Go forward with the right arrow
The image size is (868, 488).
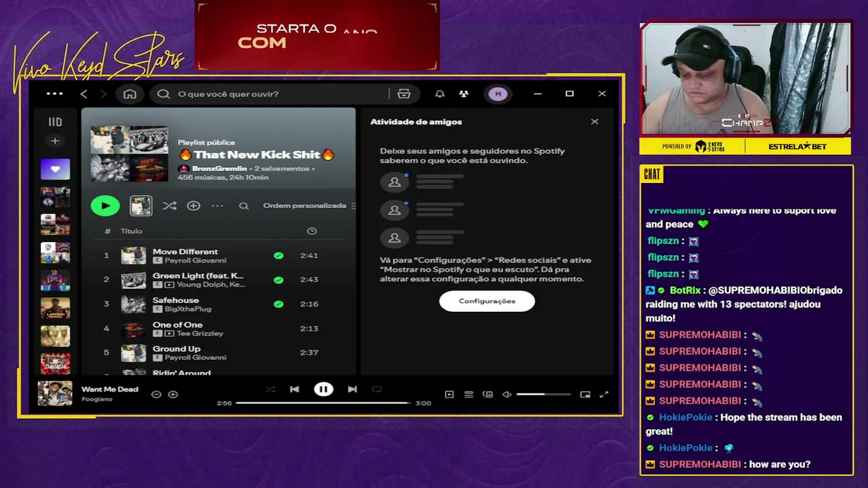(103, 94)
